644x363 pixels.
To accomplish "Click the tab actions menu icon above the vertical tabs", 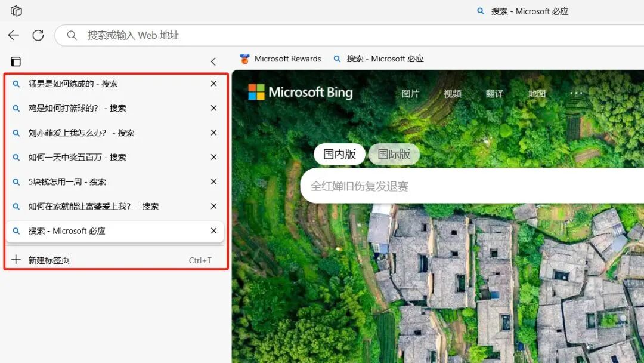I will [16, 61].
